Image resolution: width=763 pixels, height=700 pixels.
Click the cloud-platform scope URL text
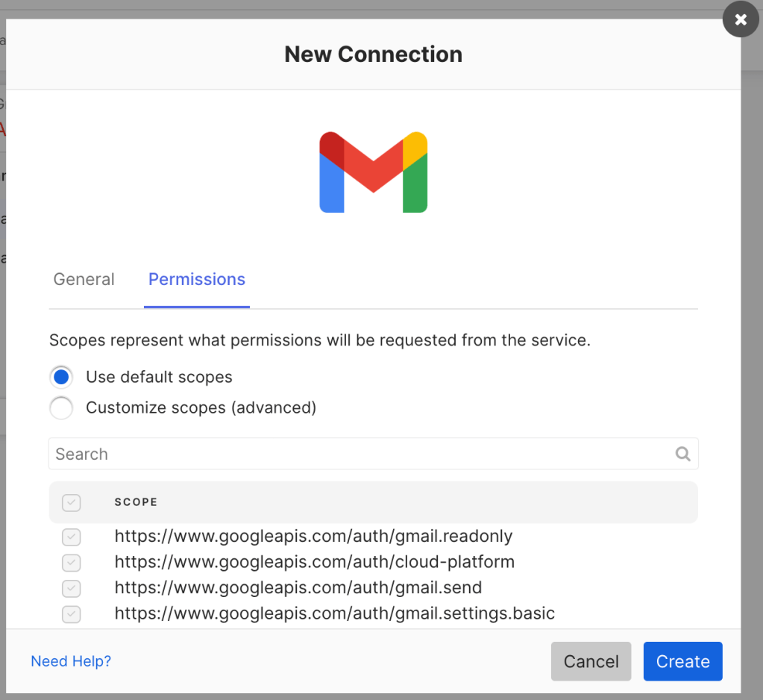pos(314,562)
